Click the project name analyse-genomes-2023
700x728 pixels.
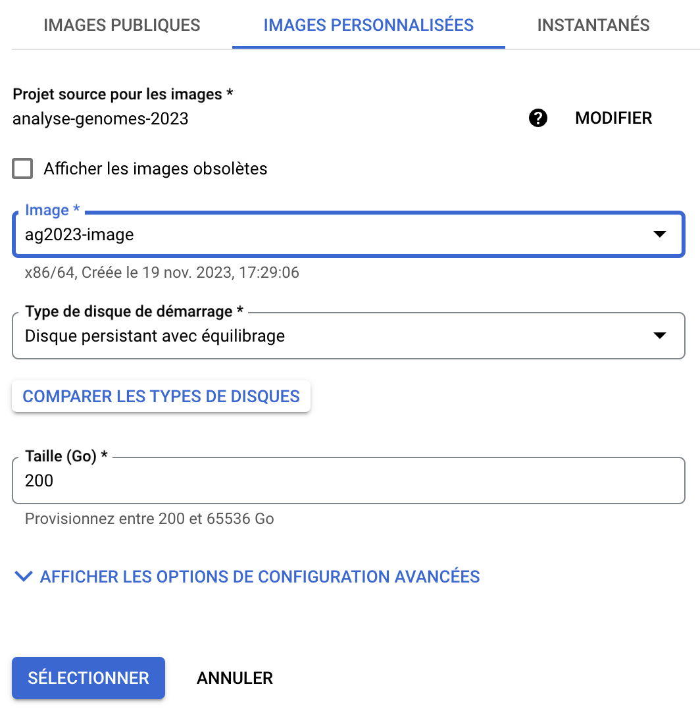point(101,119)
